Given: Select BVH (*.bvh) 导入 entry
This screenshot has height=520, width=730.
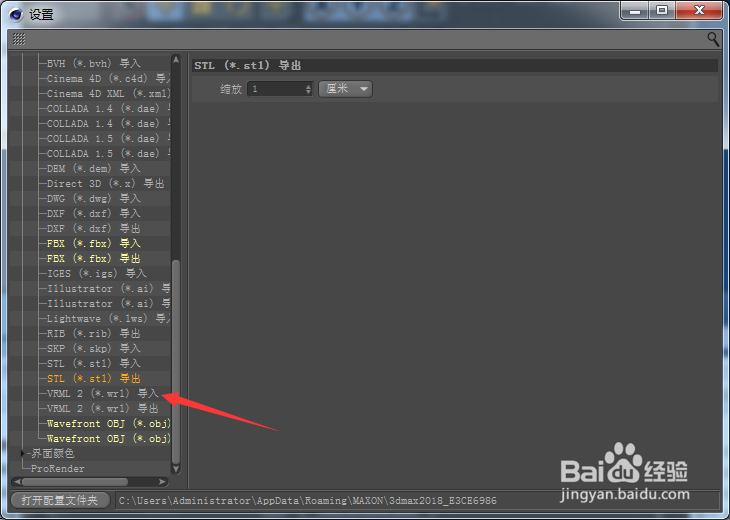Looking at the screenshot, I should click(x=93, y=63).
